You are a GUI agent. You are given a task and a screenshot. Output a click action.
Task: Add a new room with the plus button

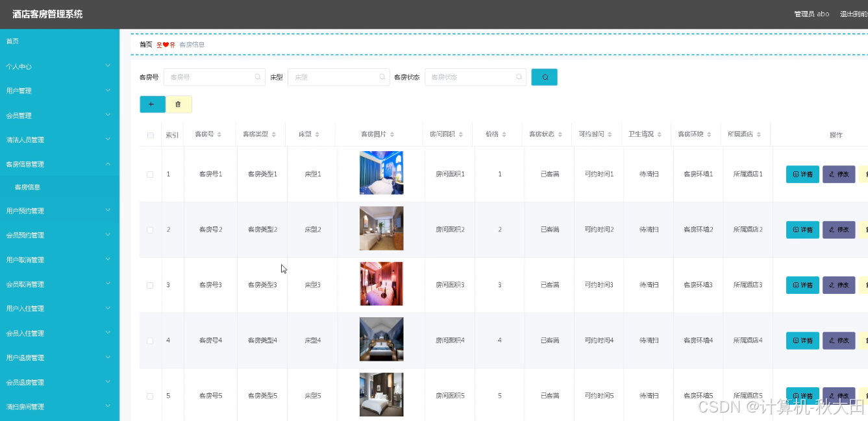[x=153, y=104]
